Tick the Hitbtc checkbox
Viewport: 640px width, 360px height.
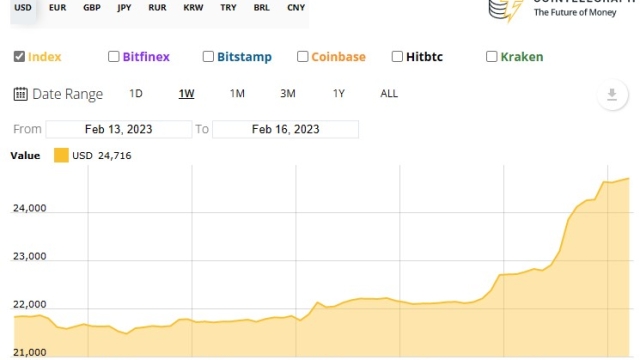[397, 56]
